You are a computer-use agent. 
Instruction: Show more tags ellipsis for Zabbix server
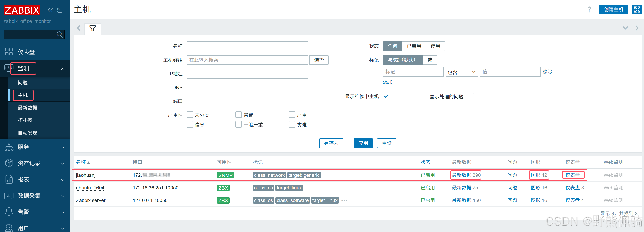click(x=344, y=200)
